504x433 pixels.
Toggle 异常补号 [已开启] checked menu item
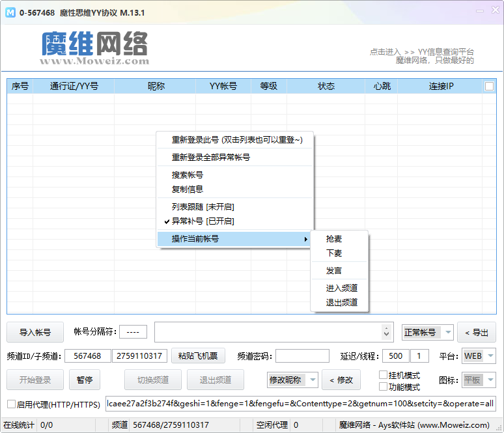234,221
